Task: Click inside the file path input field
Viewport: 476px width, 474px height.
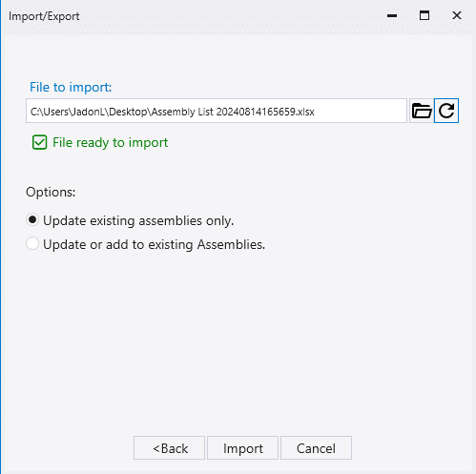Action: [x=217, y=111]
